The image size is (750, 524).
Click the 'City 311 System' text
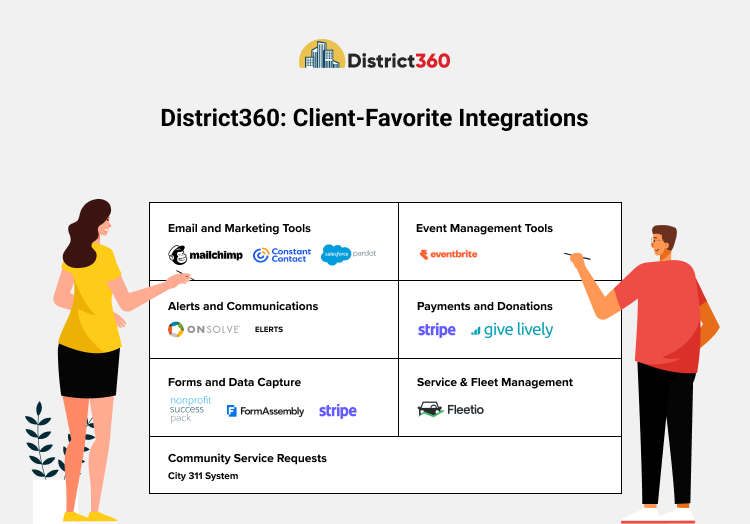coord(203,476)
